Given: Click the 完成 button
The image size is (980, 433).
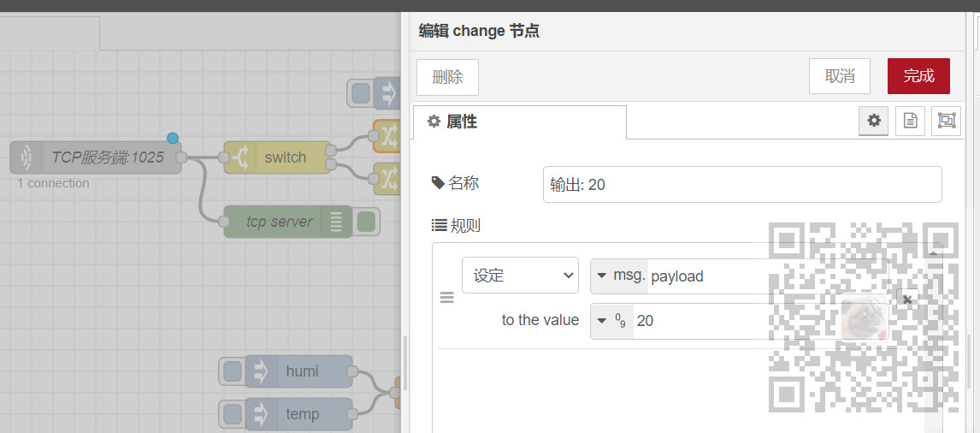Looking at the screenshot, I should [x=918, y=76].
